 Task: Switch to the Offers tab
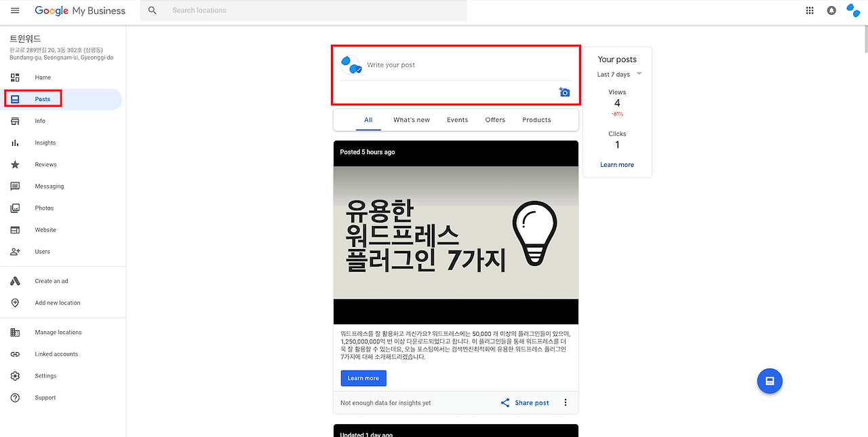pos(495,119)
